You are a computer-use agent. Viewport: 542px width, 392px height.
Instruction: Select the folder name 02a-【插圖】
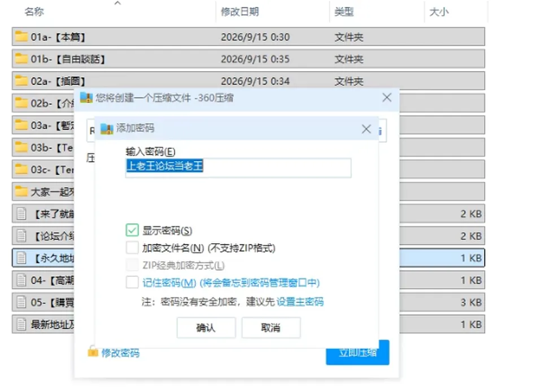click(x=58, y=81)
